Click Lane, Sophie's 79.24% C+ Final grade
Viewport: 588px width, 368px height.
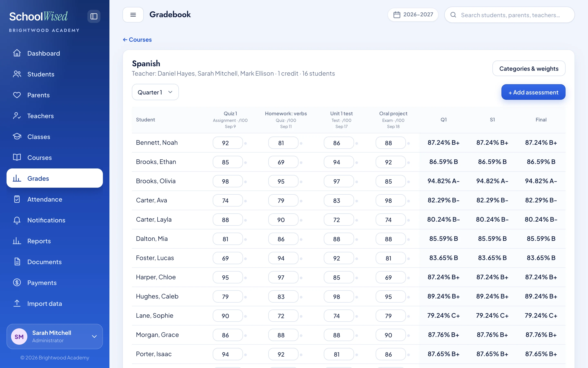(541, 315)
